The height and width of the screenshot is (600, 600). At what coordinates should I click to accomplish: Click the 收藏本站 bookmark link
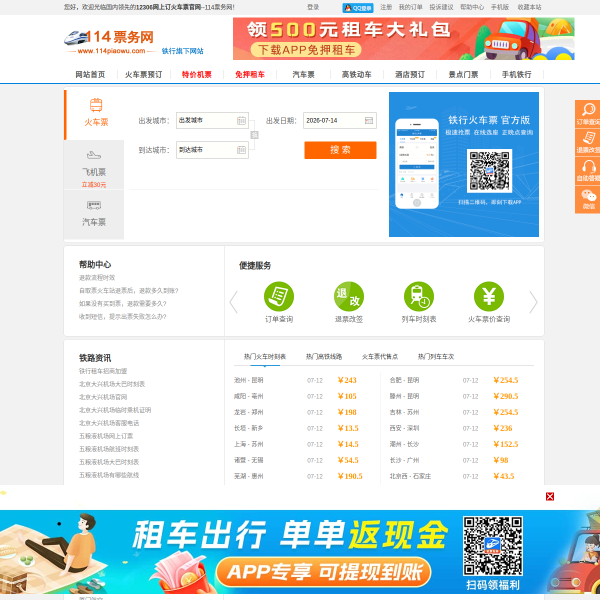pyautogui.click(x=530, y=7)
